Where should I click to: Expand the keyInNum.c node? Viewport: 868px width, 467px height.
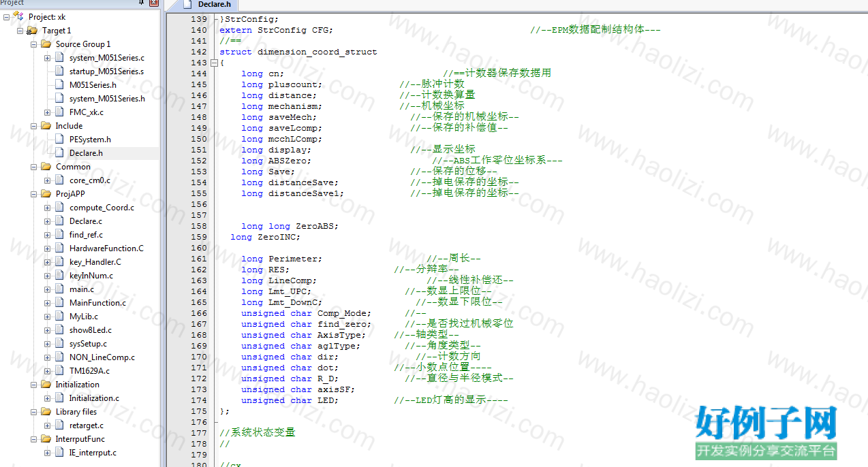pos(47,276)
